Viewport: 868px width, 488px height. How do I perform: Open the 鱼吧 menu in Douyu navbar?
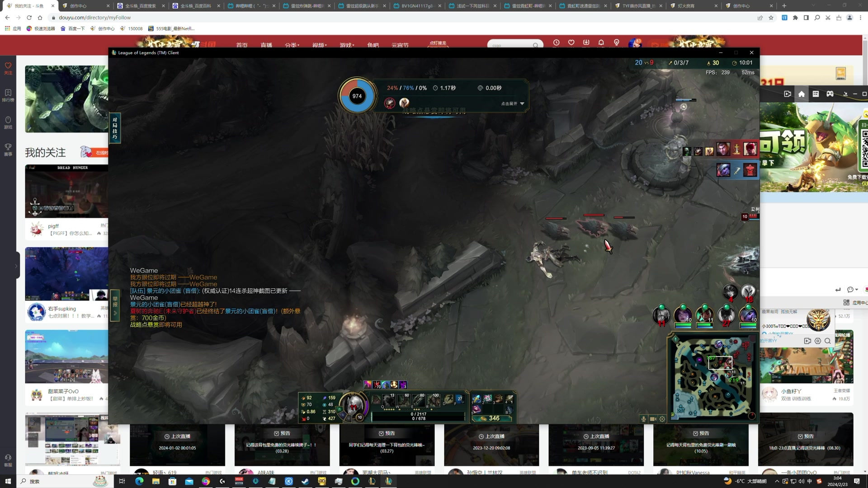click(x=373, y=45)
